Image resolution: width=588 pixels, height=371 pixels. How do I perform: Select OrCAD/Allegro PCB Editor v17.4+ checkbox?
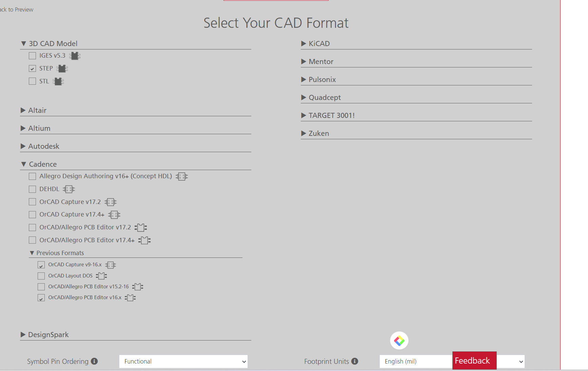(32, 240)
